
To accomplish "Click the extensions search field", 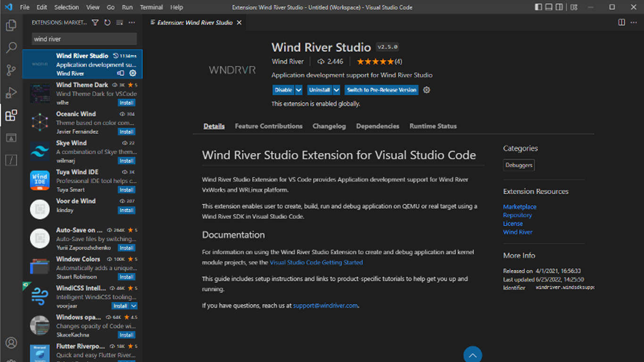I will coord(84,39).
